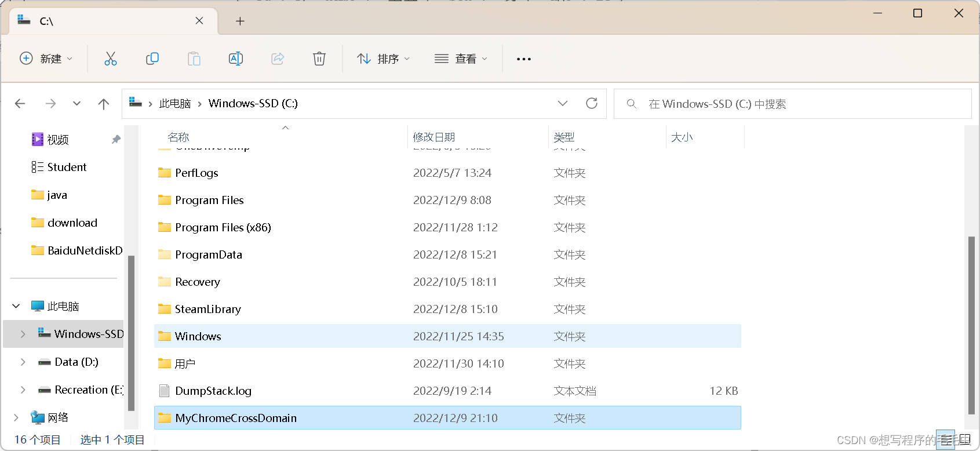Click the chevron after 此电脑 in breadcrumb
The height and width of the screenshot is (451, 980).
click(200, 104)
